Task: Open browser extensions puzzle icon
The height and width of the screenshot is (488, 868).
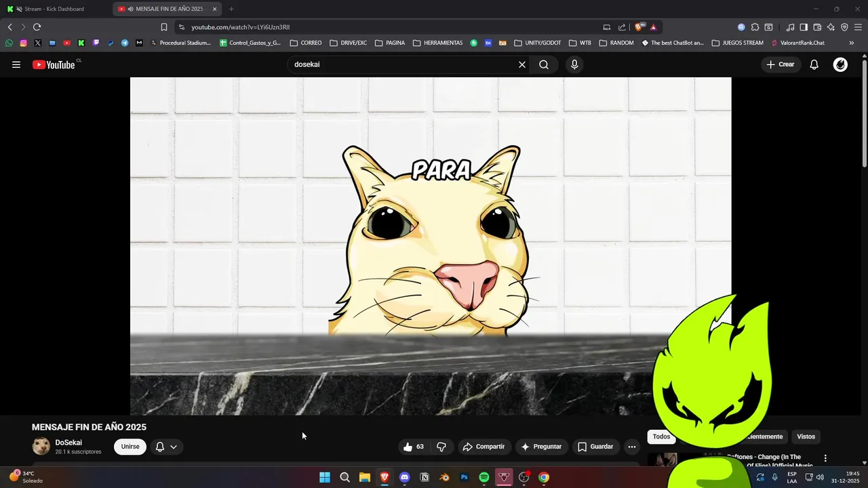Action: coord(755,27)
